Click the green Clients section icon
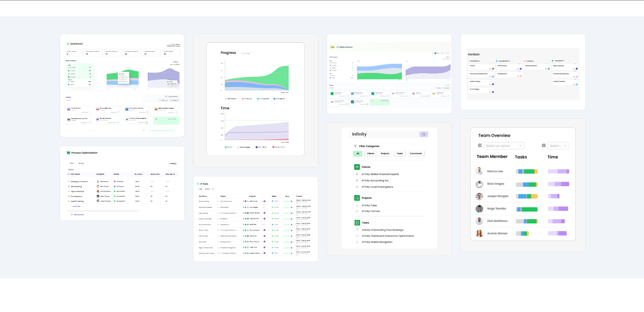Screen dimensions: 644x312 357,167
